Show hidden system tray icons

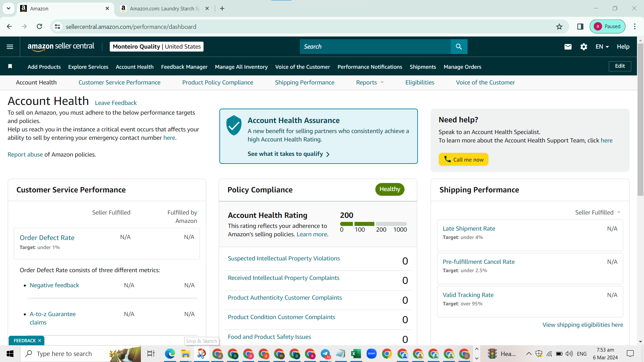coord(529,354)
